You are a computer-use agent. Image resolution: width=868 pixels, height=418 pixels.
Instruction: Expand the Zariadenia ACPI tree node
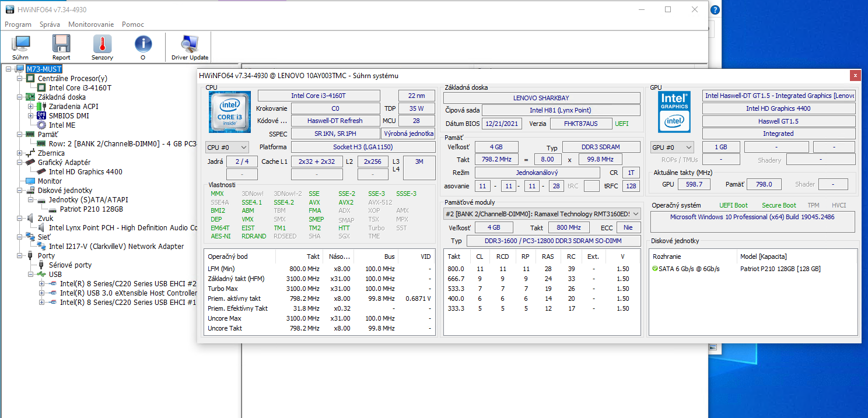tap(31, 106)
